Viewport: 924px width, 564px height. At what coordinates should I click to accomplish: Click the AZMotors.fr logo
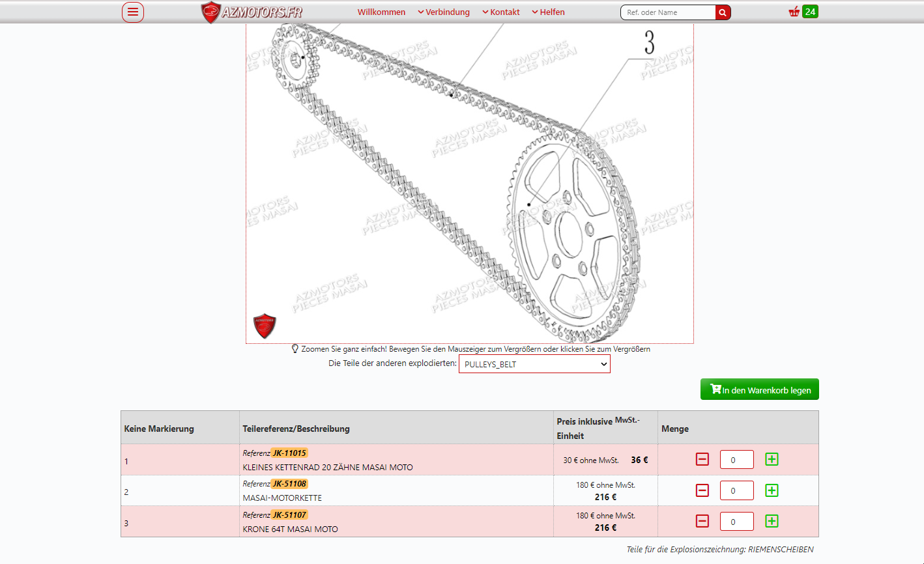click(252, 12)
